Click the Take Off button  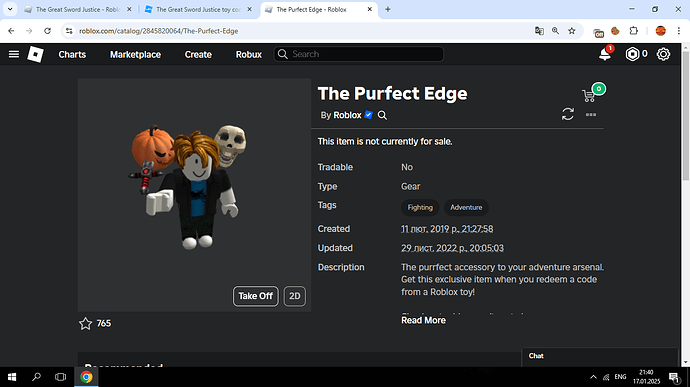pyautogui.click(x=256, y=296)
